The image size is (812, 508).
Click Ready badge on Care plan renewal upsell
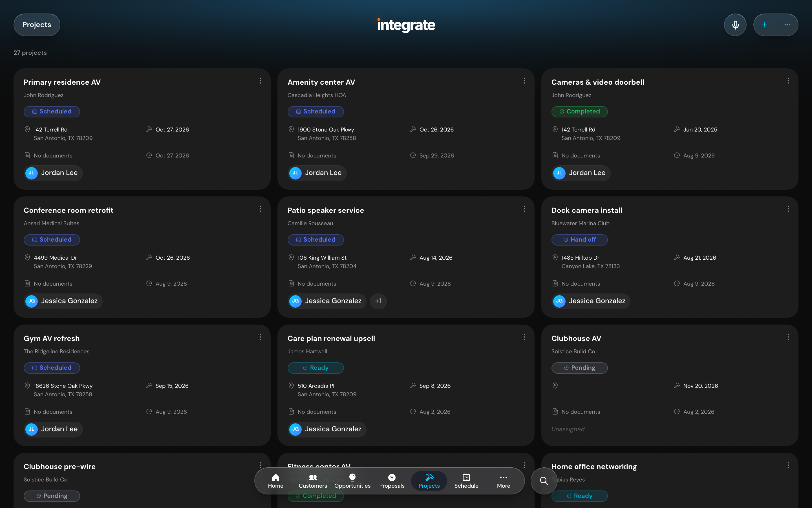tap(315, 368)
